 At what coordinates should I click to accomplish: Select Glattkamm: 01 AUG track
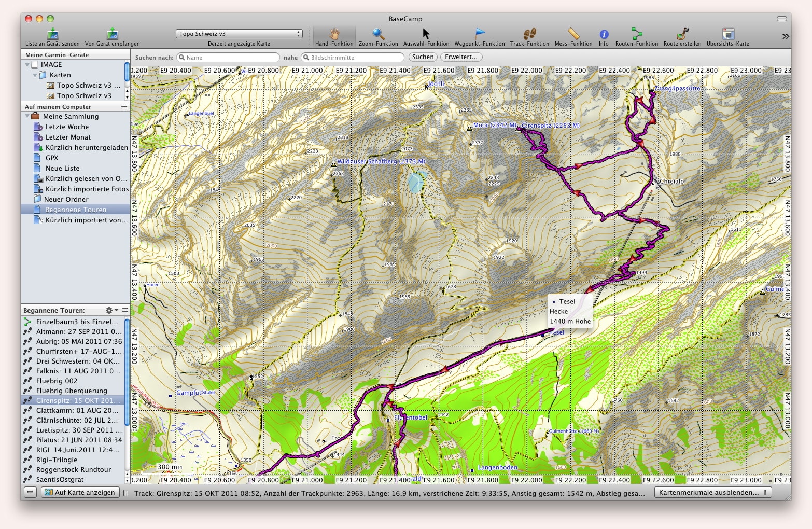coord(73,411)
